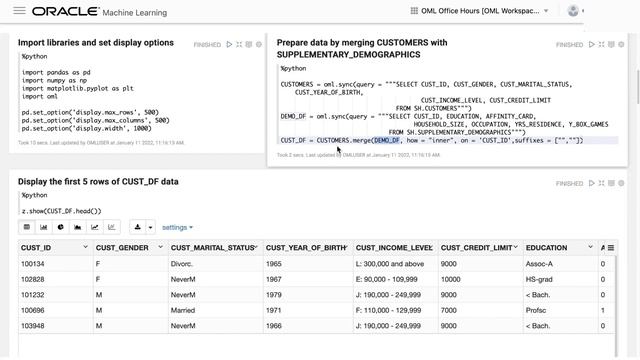Click 'Display the first 5 rows of CUST_DF data' title
640x360 pixels.
(x=98, y=182)
